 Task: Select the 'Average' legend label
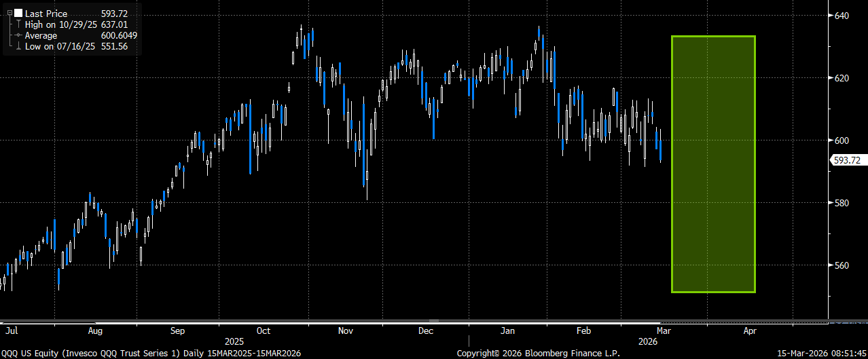[x=41, y=35]
